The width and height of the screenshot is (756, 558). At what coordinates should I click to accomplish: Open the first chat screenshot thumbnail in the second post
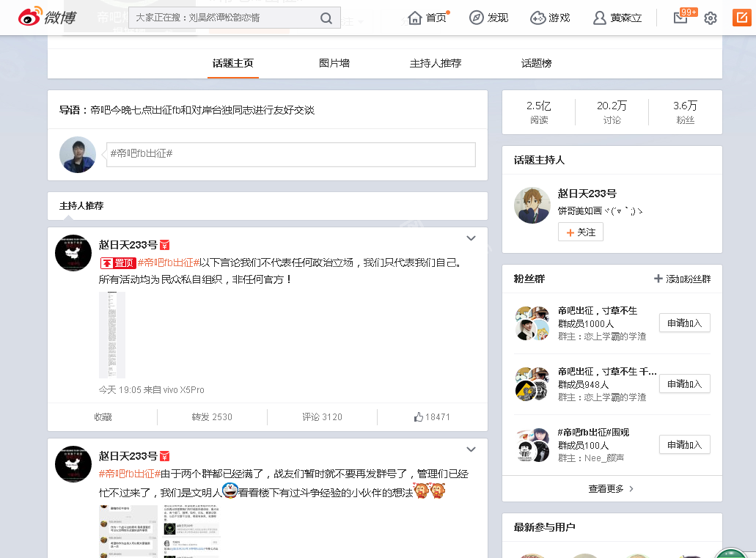point(128,532)
